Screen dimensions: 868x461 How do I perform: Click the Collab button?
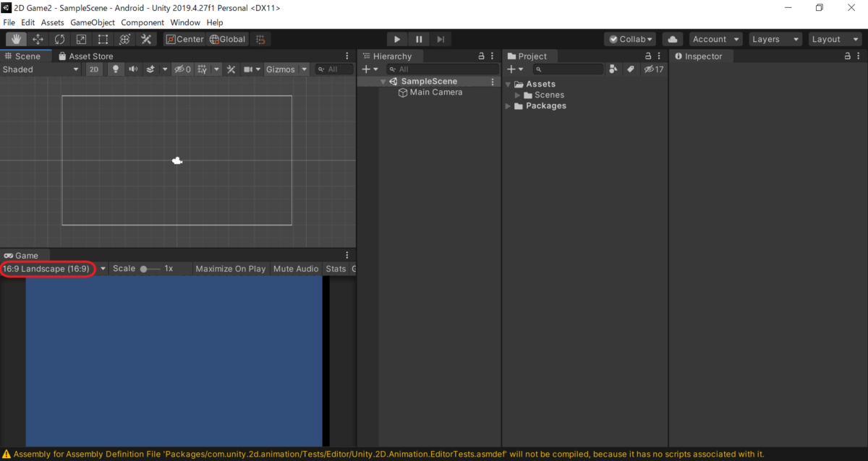631,39
